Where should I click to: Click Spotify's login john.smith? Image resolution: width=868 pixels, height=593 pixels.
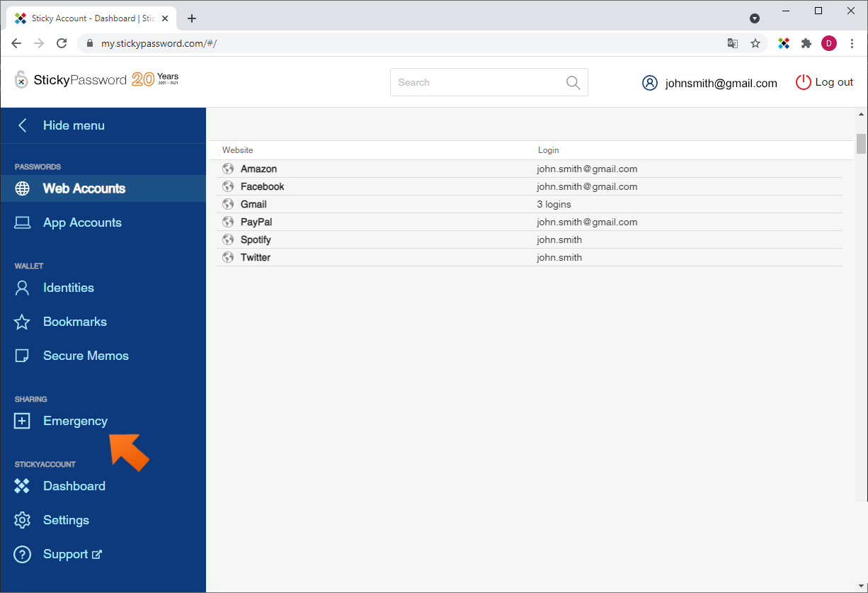(559, 239)
